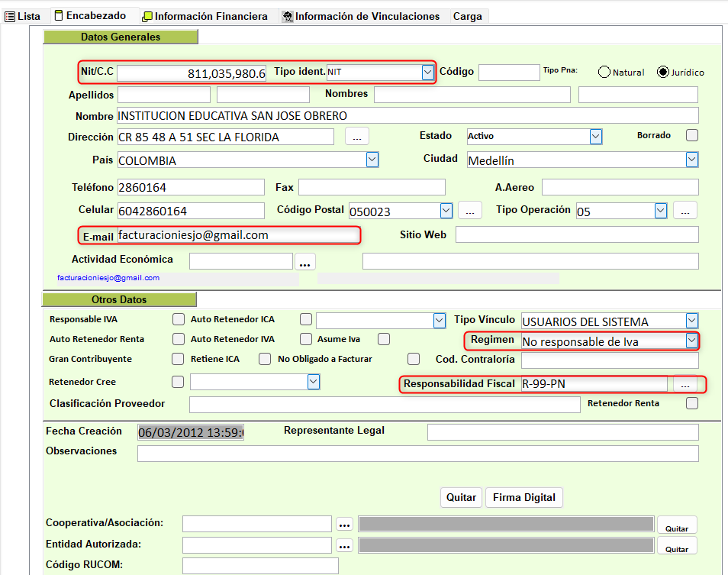This screenshot has width=728, height=575.
Task: Click the ellipsis button next to Dirección
Action: [357, 136]
